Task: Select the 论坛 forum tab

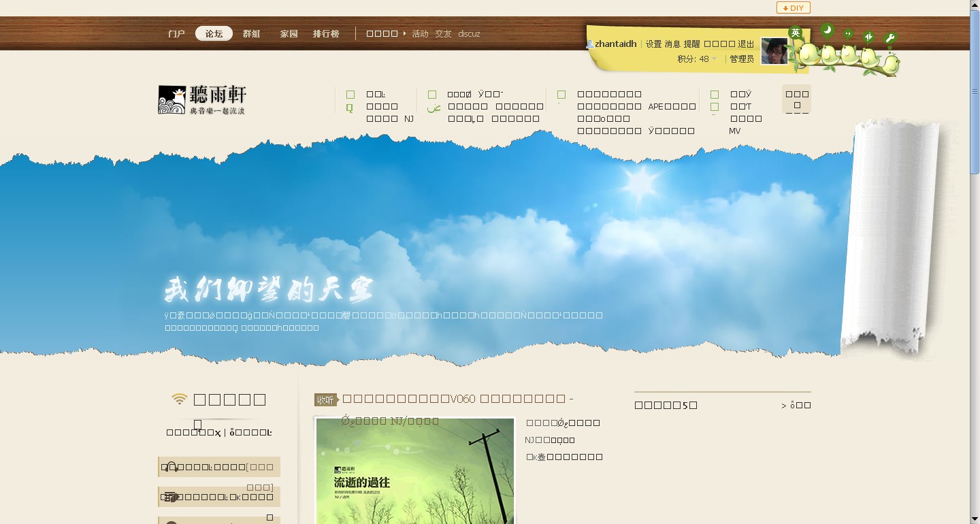Action: pos(214,33)
